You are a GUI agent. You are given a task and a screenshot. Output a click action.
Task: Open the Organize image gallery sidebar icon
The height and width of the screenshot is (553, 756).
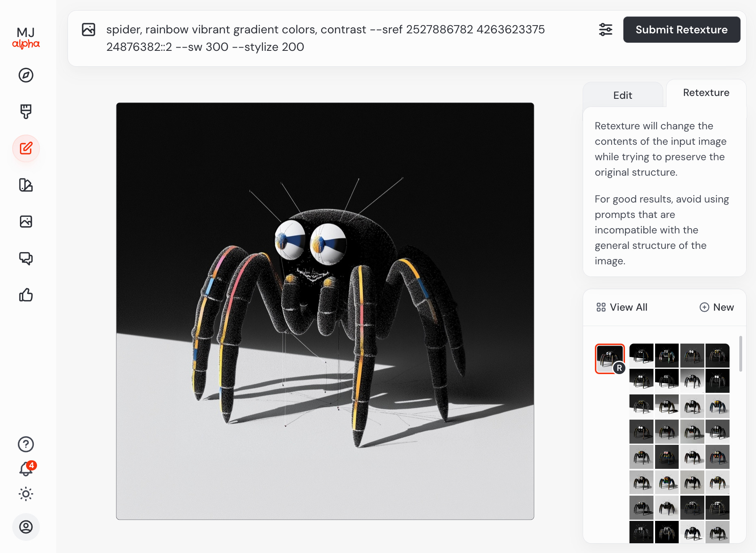point(26,222)
